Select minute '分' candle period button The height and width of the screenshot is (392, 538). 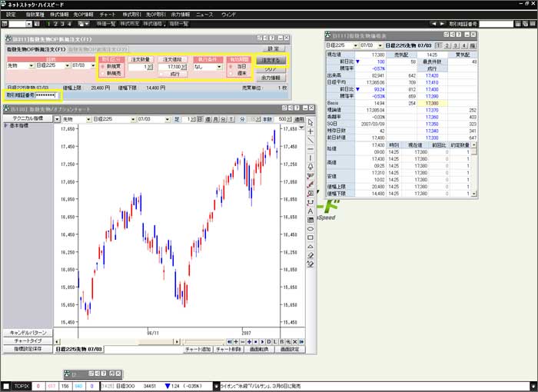[224, 119]
